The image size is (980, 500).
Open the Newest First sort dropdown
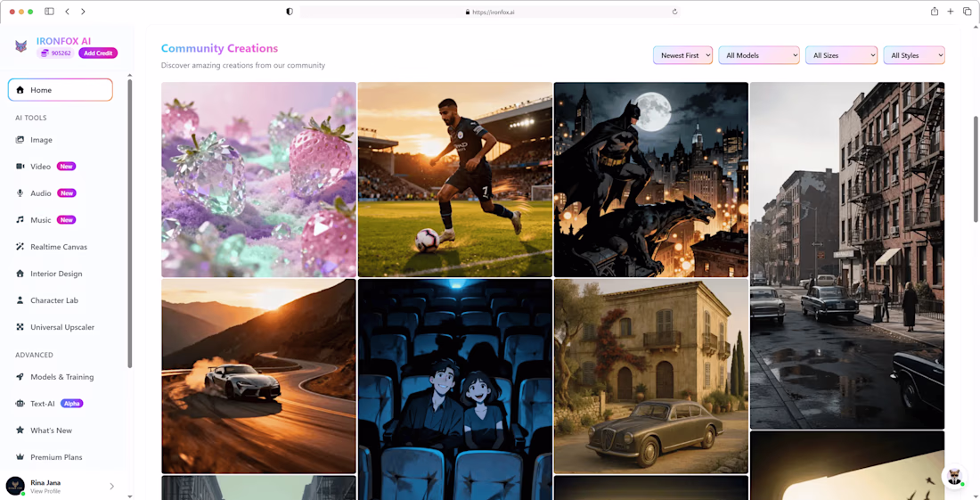click(682, 55)
